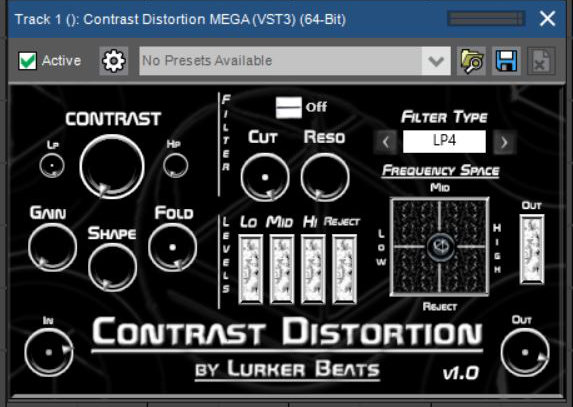Viewport: 573px width, 407px height.
Task: Expand the preset list arrow
Action: pos(436,61)
